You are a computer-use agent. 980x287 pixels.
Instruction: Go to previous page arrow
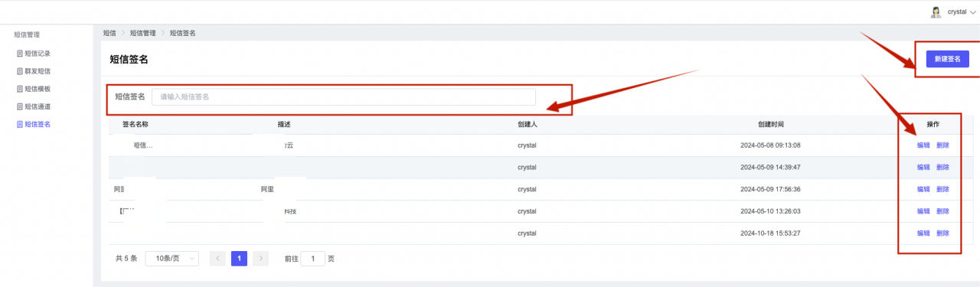point(217,259)
